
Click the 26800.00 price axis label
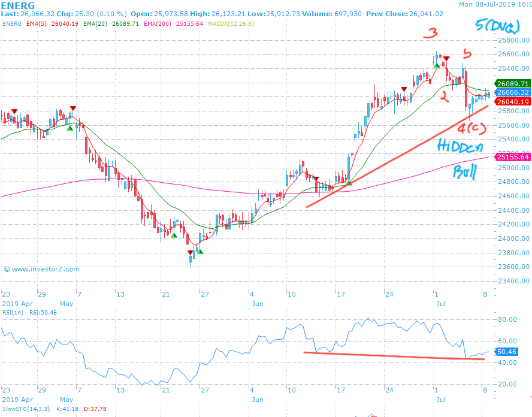point(513,40)
